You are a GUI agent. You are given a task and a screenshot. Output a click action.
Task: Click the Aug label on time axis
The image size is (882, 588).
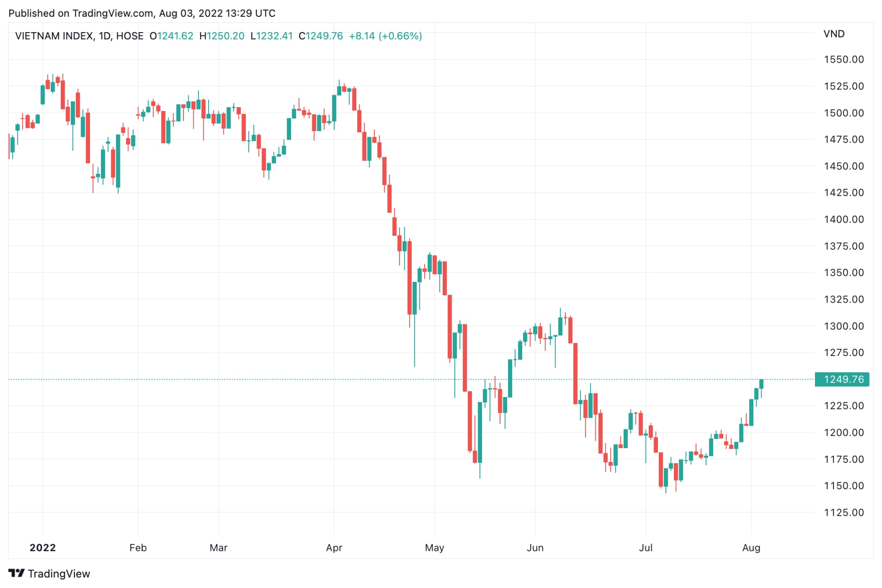[751, 547]
